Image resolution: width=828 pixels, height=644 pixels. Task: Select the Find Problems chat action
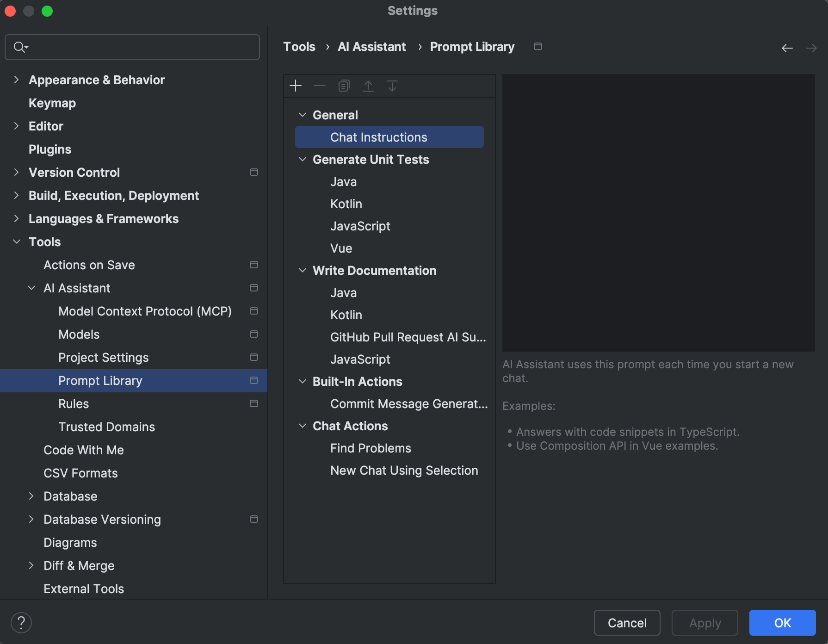(x=371, y=448)
